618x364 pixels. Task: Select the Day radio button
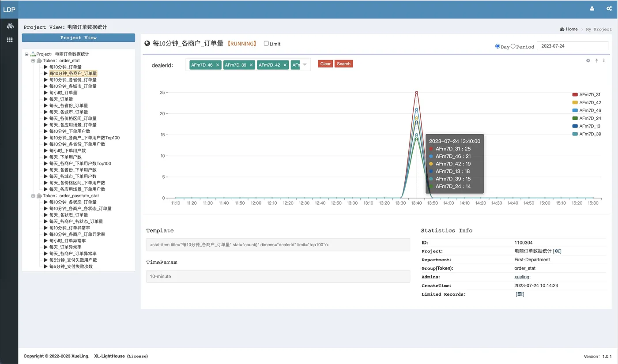coord(498,46)
